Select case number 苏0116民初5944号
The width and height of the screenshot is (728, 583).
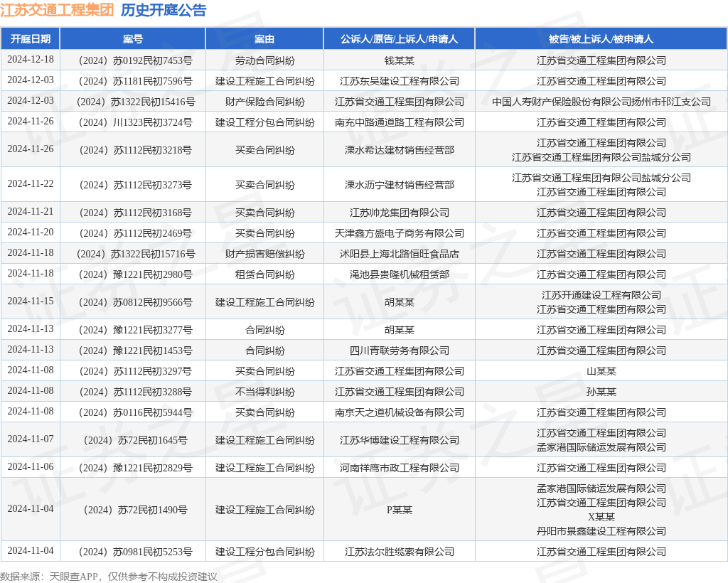click(x=136, y=412)
